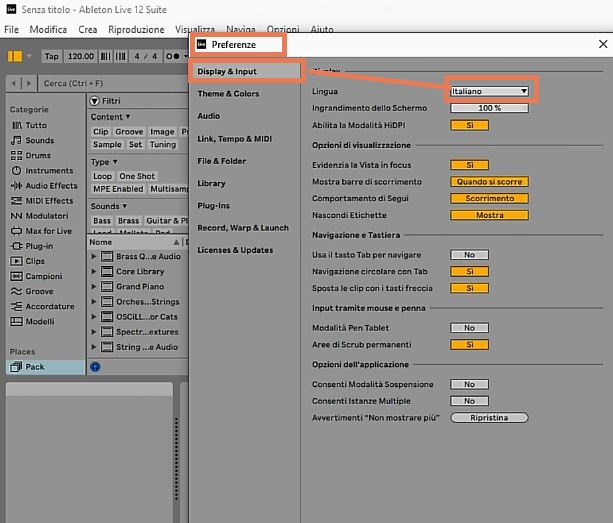
Task: Click the Plug-in category in browser
Action: pos(39,245)
